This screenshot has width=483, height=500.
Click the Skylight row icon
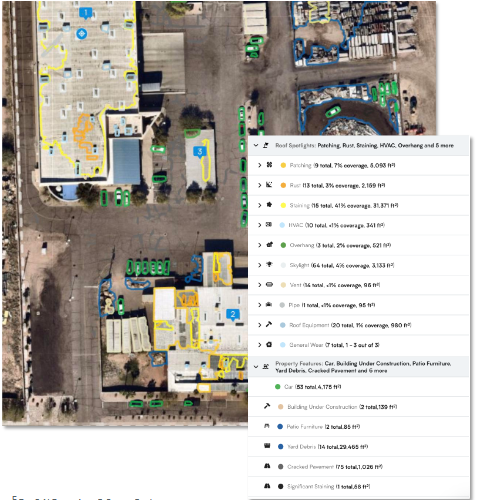point(269,265)
